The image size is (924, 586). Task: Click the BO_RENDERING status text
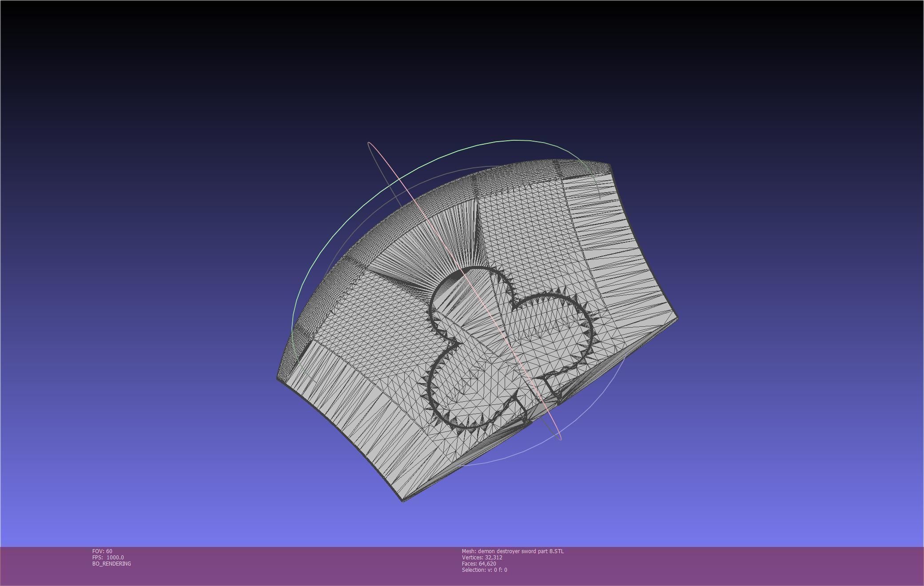112,563
